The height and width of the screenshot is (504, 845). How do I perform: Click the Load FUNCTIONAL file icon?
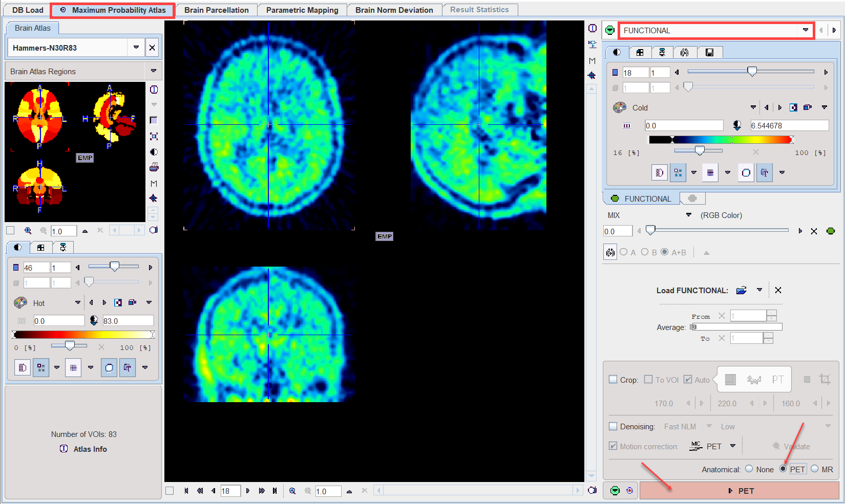click(x=742, y=290)
